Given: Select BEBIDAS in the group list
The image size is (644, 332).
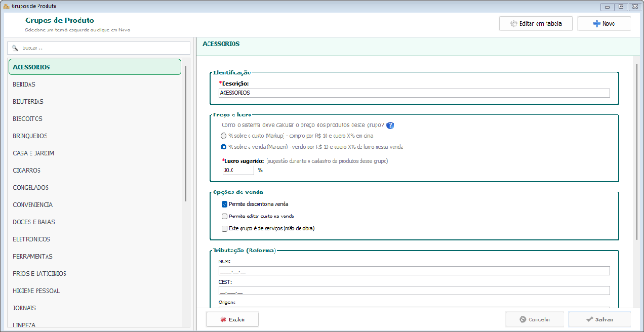Looking at the screenshot, I should coord(95,84).
